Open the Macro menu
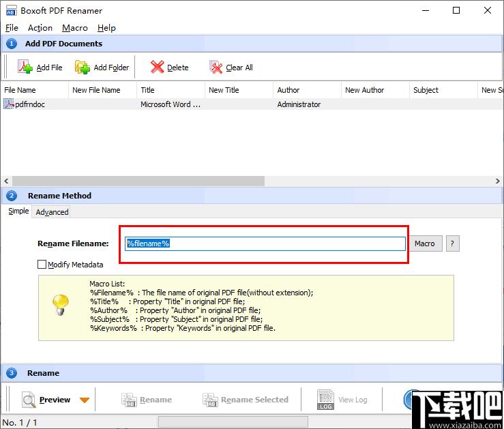This screenshot has height=429, width=504. pos(74,28)
